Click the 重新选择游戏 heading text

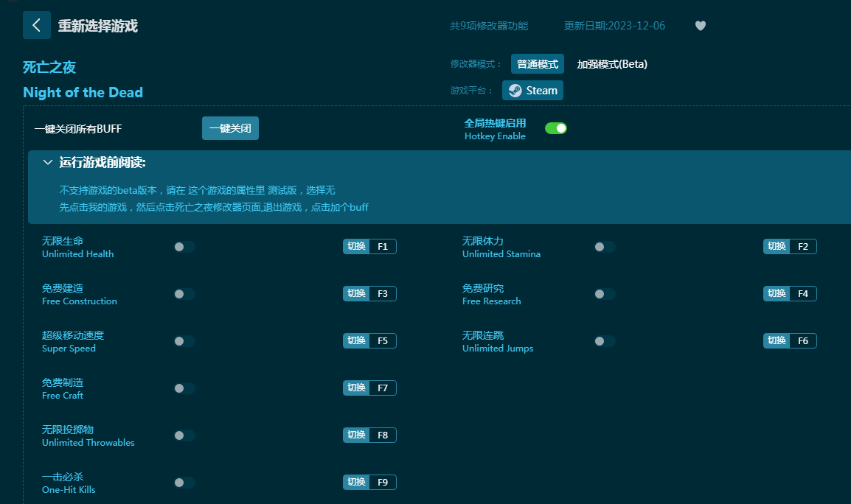pos(97,26)
